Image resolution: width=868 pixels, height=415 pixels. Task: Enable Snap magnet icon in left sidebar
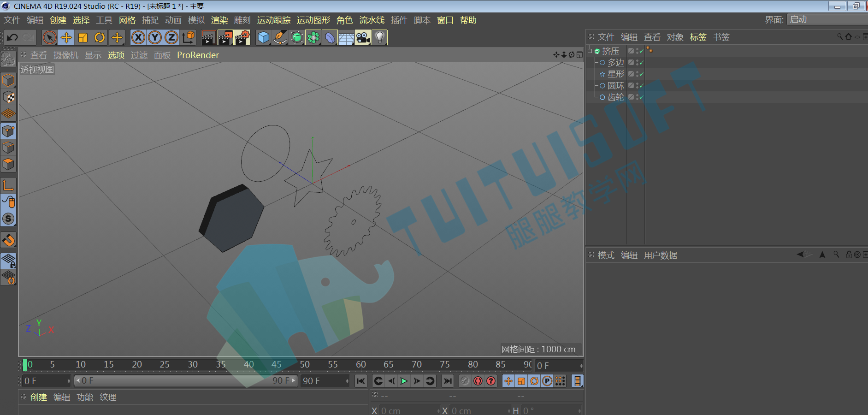8,240
